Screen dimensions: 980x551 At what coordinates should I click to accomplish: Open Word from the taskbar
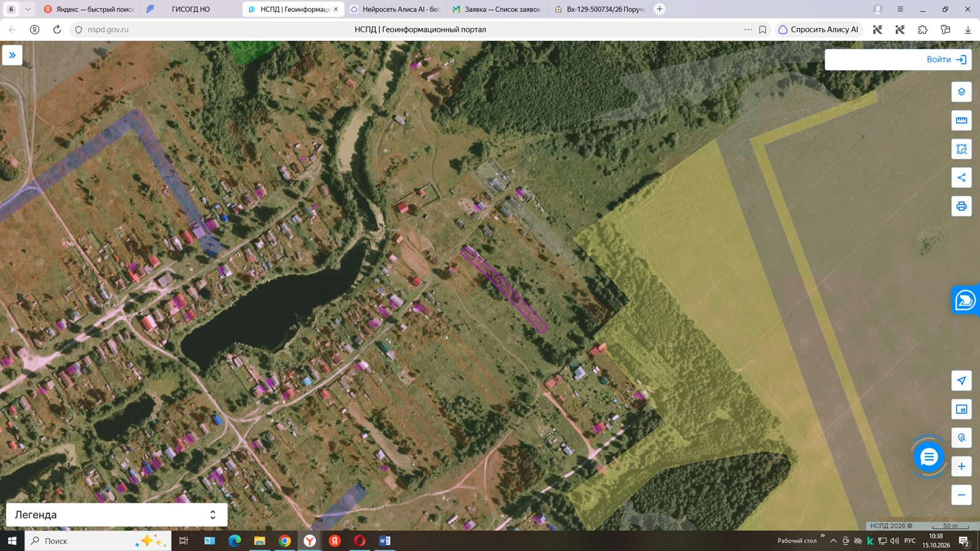pyautogui.click(x=385, y=541)
